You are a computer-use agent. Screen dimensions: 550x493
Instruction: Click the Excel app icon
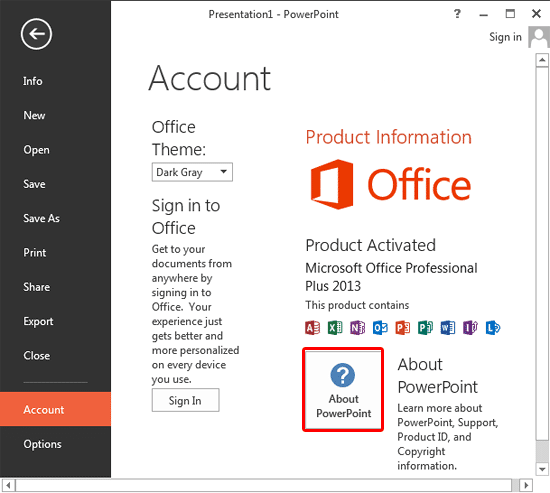click(335, 328)
